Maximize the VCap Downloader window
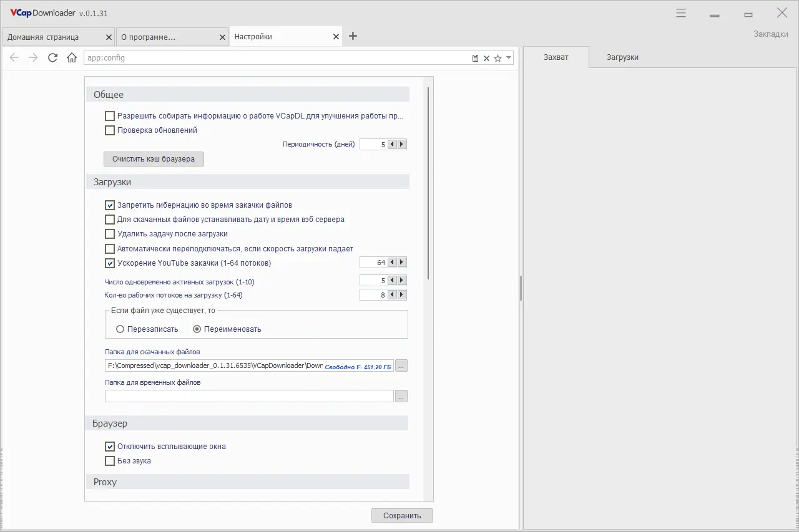The image size is (799, 532). 748,14
